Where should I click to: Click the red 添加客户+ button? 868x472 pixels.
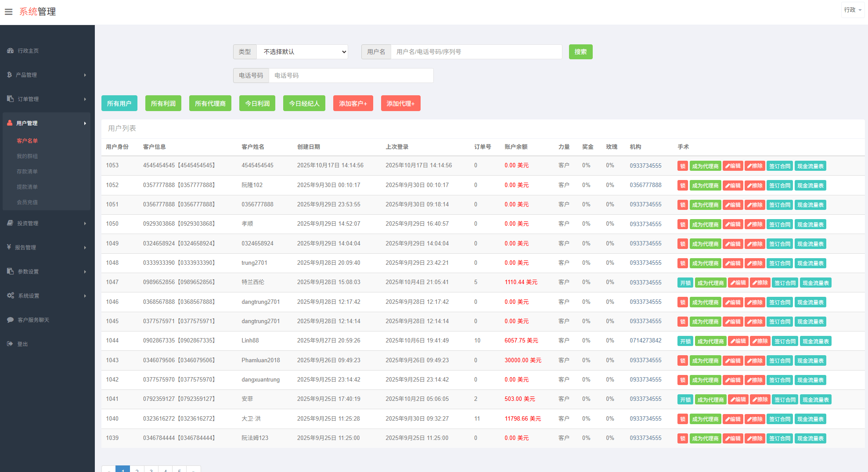[353, 104]
